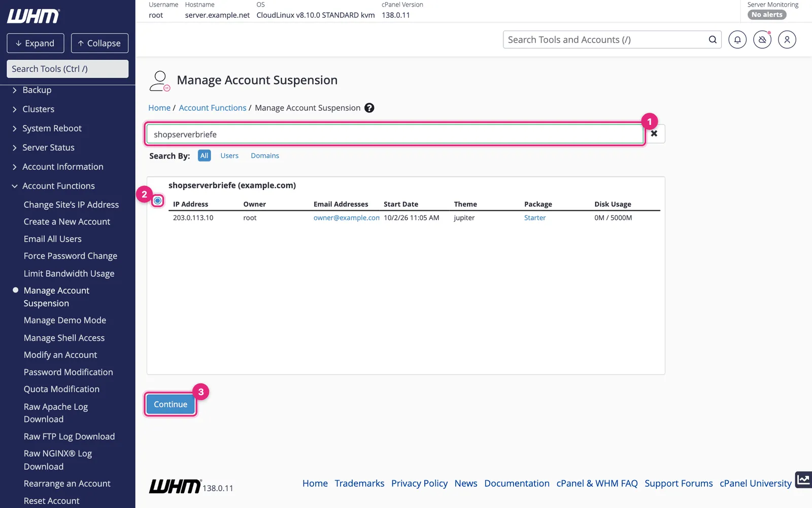Screen dimensions: 812x508
Task: Open Modify an Account in sidebar
Action: click(x=60, y=355)
